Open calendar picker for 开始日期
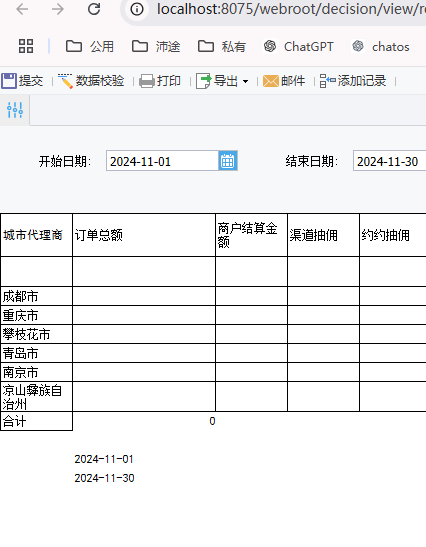426x547 pixels. point(228,161)
